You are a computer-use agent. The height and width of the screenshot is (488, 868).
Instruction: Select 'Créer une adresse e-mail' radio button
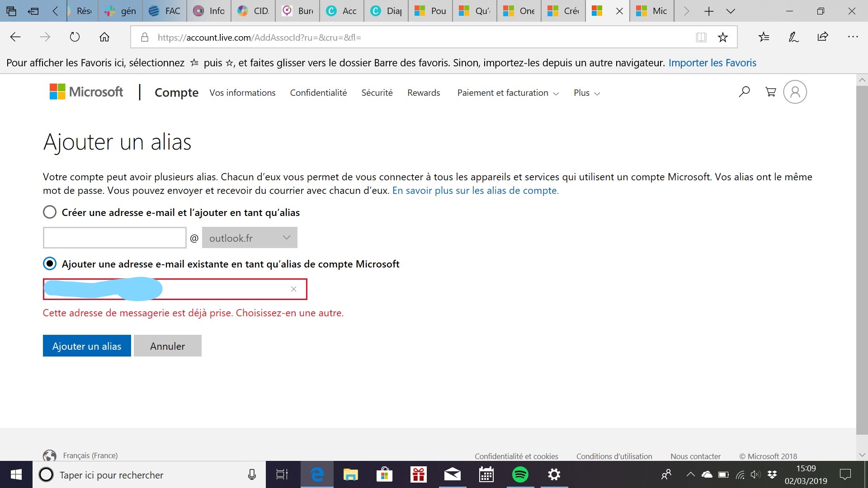[x=50, y=212]
